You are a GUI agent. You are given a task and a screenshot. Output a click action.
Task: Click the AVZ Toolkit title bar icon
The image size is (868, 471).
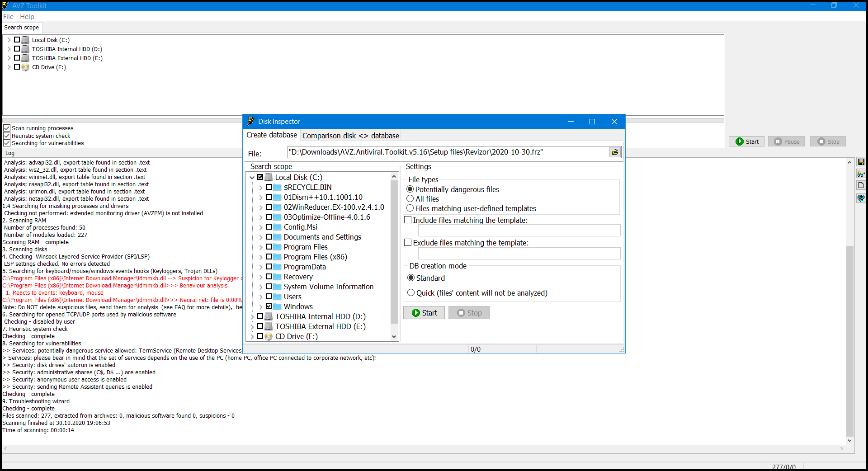[x=5, y=5]
